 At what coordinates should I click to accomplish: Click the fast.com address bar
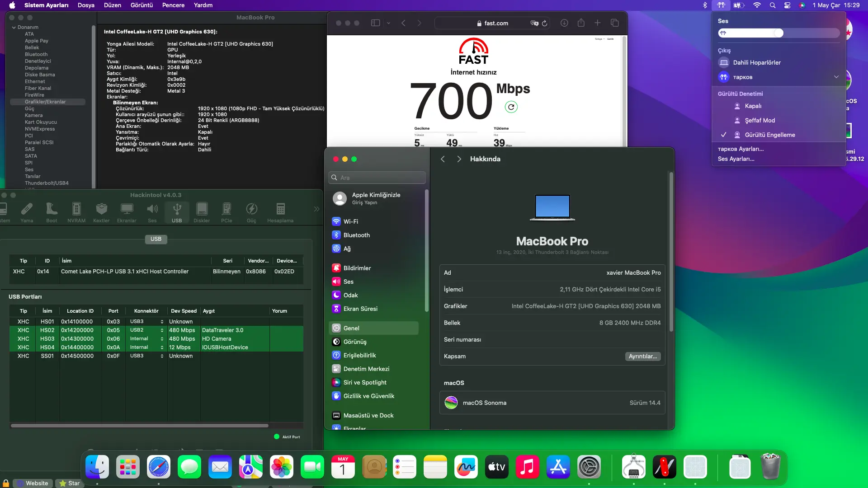pyautogui.click(x=493, y=23)
